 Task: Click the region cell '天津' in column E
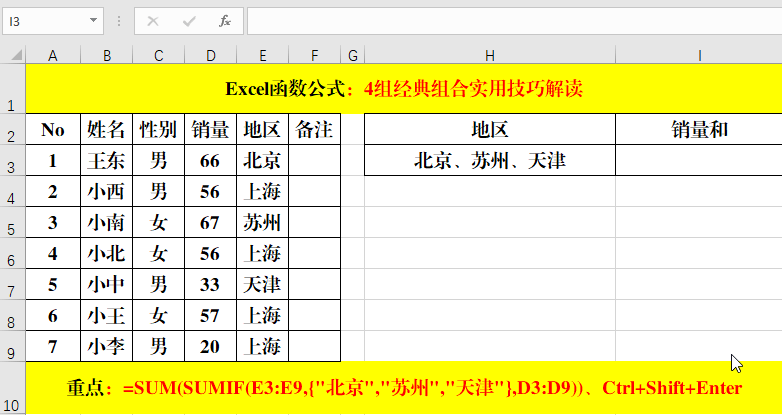click(262, 284)
